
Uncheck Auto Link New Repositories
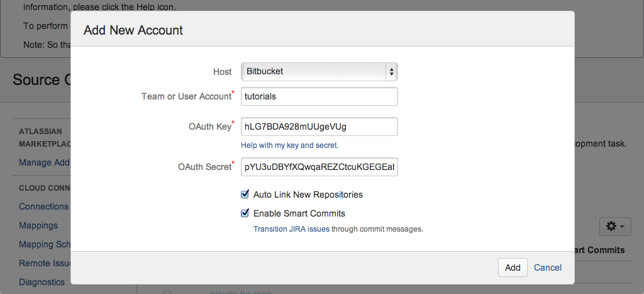tap(245, 194)
